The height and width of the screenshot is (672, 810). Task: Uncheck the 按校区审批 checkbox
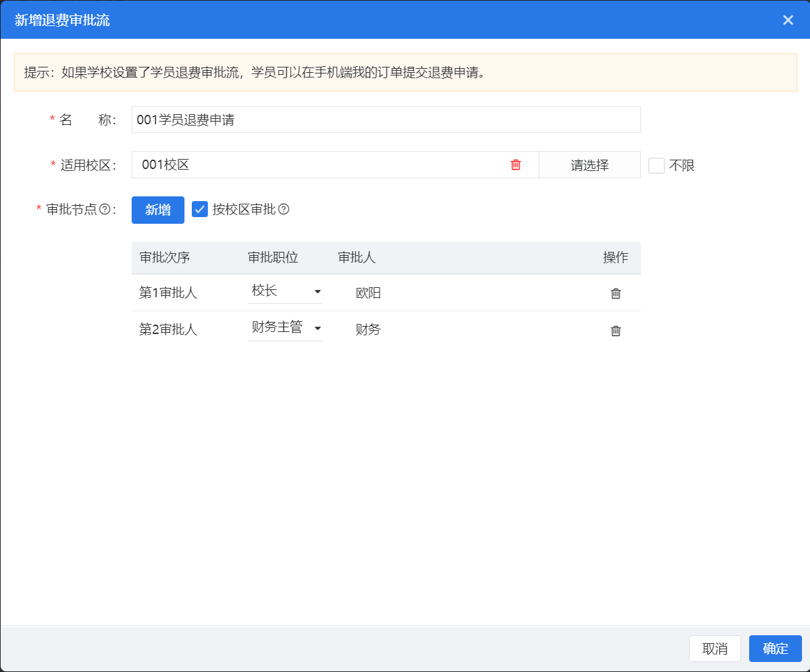click(200, 210)
